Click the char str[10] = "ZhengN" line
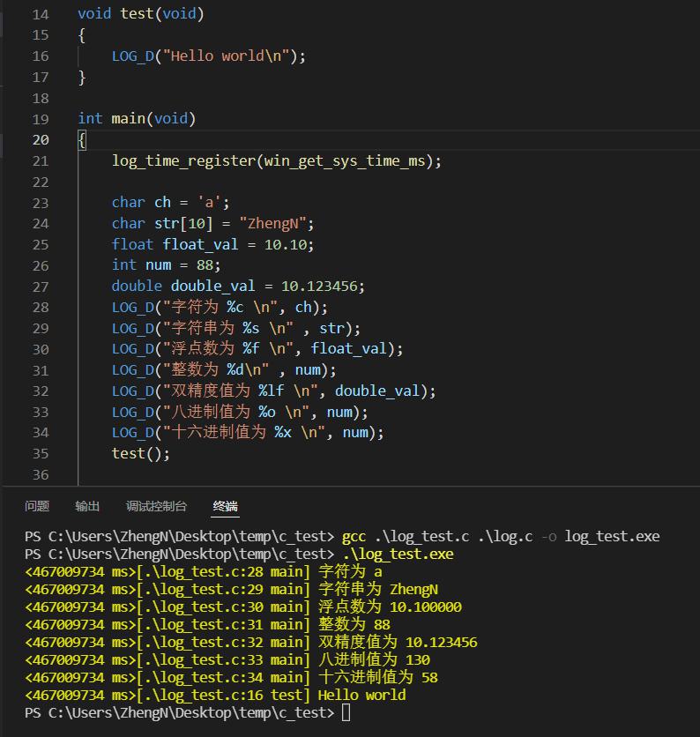 pos(212,224)
